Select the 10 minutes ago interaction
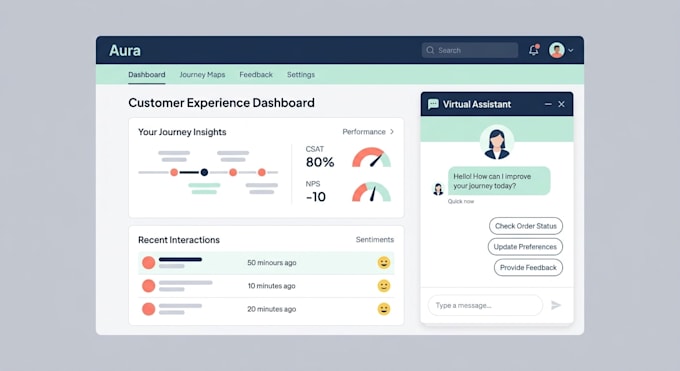The height and width of the screenshot is (371, 680). coord(266,286)
